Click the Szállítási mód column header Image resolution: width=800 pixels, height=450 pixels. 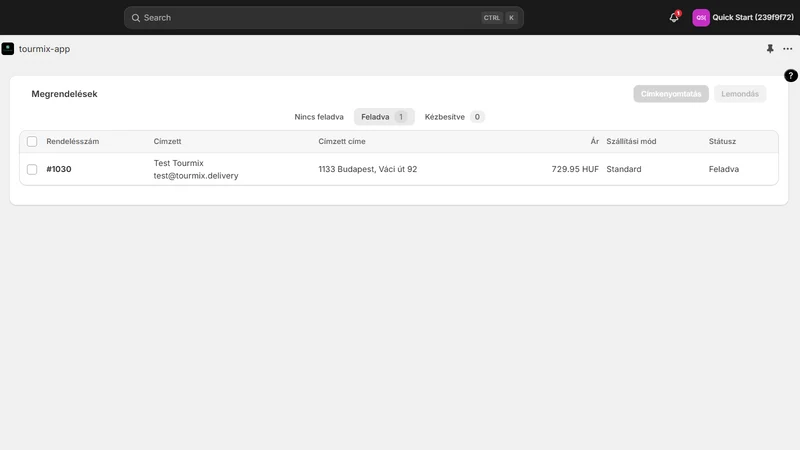pos(631,141)
